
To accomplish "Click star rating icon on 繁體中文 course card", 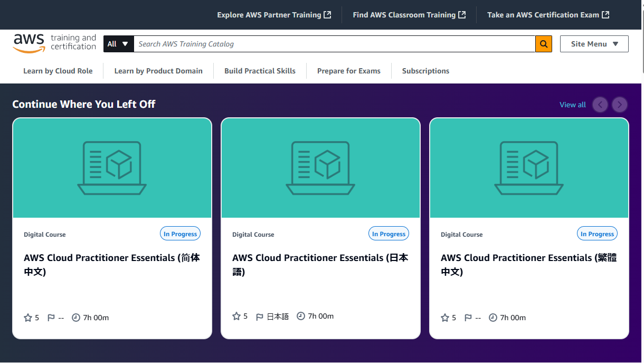I will pyautogui.click(x=445, y=318).
